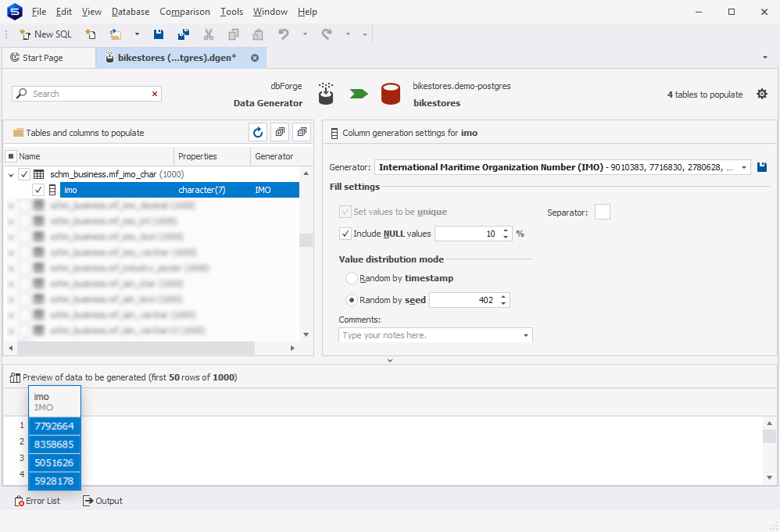Open the Undo history dropdown arrow
Viewport: 780px width, 532px height.
coord(305,34)
